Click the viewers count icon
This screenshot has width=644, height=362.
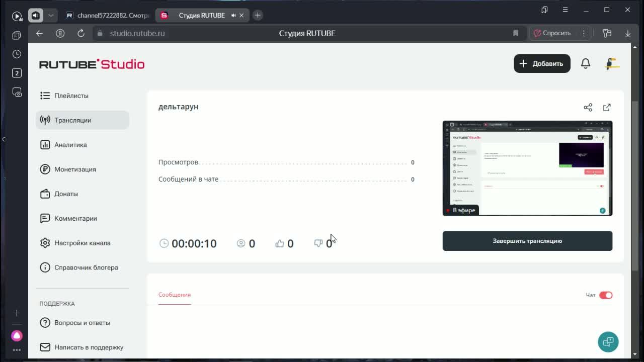pos(241,243)
